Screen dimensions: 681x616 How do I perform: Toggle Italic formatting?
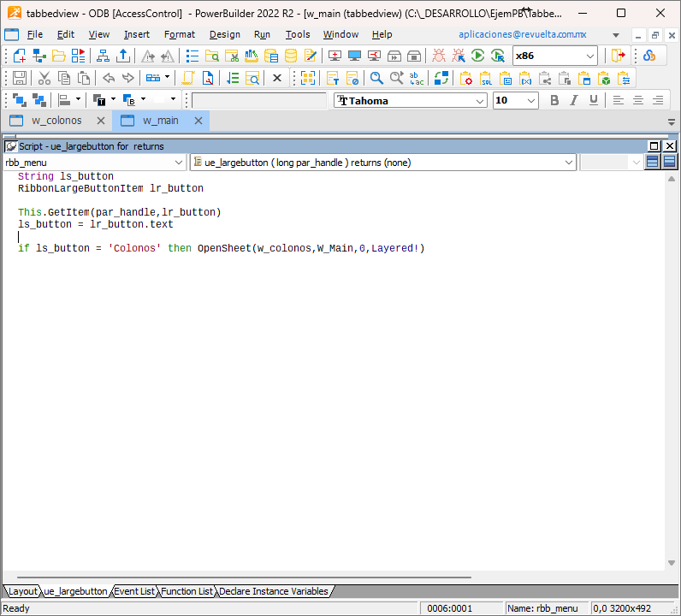pyautogui.click(x=574, y=100)
